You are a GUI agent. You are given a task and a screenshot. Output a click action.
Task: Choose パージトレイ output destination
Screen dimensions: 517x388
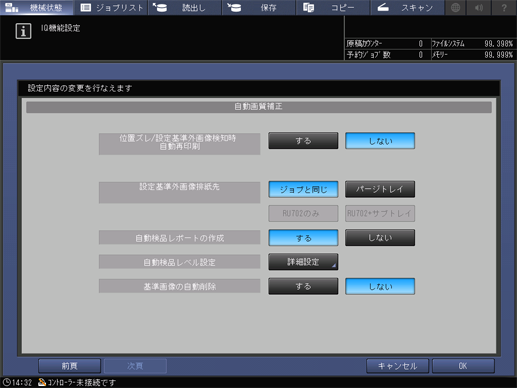pyautogui.click(x=380, y=189)
